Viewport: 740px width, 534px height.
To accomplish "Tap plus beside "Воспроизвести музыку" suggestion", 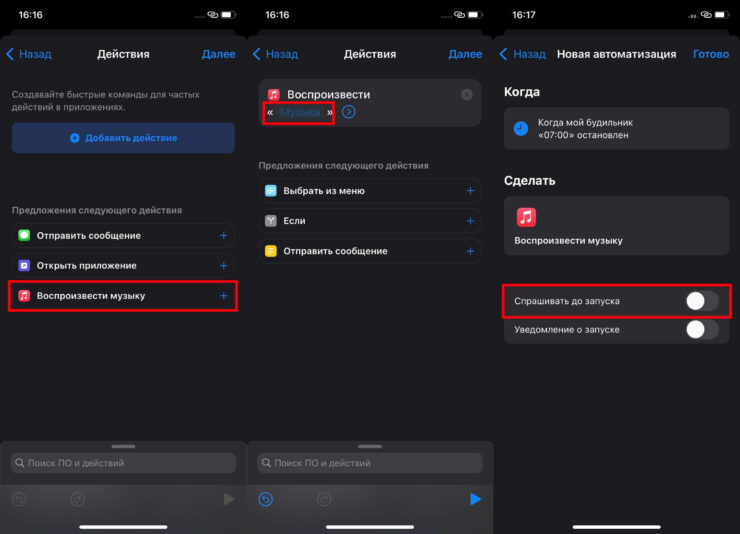I will (223, 296).
